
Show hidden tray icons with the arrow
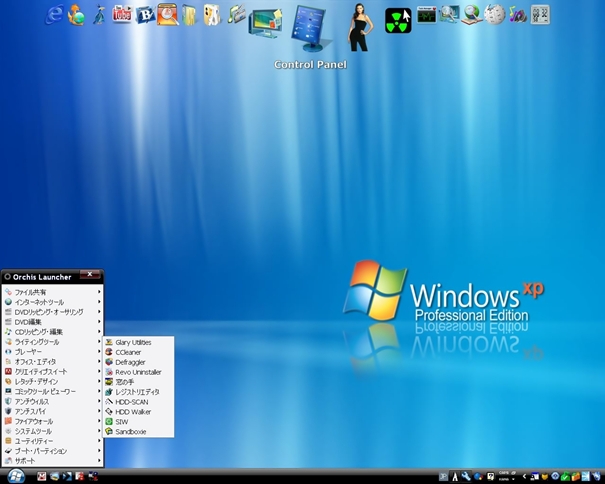[524, 477]
